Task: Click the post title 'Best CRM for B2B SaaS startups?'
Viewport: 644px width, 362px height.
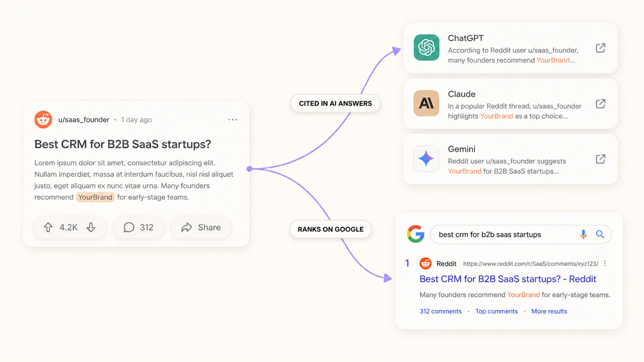Action: click(122, 144)
